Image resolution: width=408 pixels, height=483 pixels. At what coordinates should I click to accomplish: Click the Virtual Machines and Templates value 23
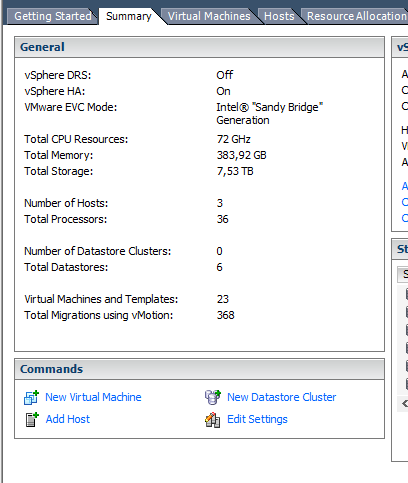(223, 299)
